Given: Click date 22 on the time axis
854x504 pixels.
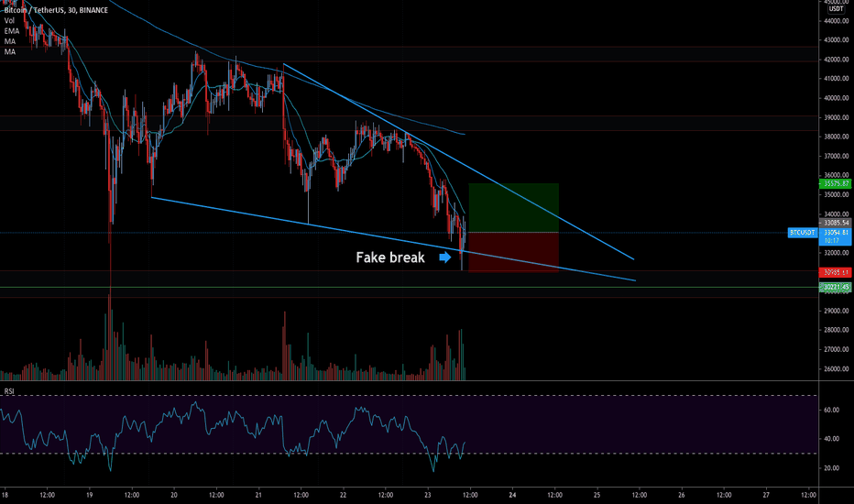Looking at the screenshot, I should pyautogui.click(x=343, y=495).
